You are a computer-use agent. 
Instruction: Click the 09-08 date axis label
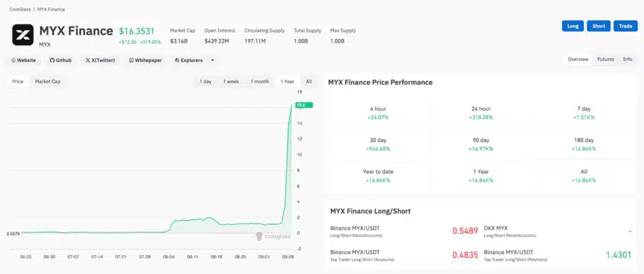[x=288, y=257]
